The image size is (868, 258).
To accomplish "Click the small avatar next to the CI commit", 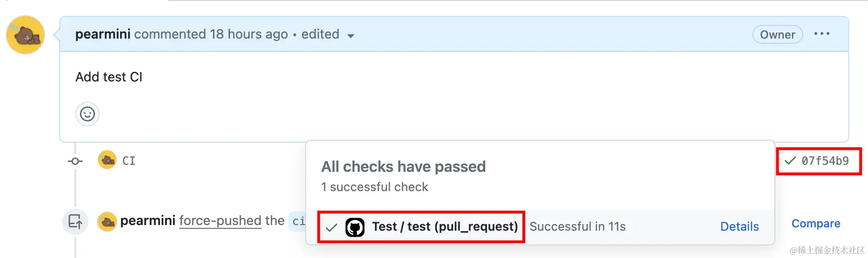I will click(x=107, y=160).
